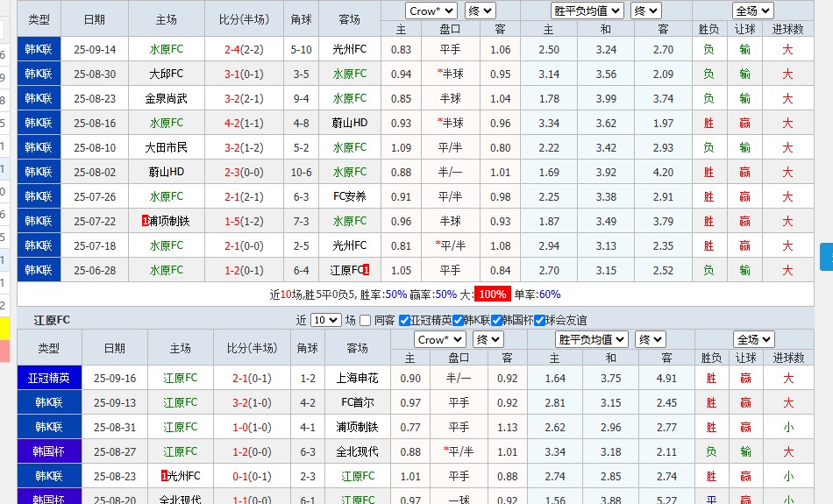The image size is (833, 504).
Task: Click the 大邱FC team name
Action: point(166,74)
